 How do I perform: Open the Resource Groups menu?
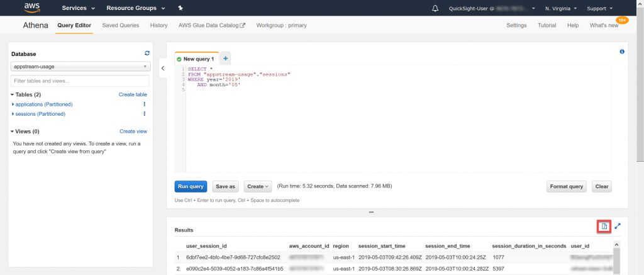point(136,8)
